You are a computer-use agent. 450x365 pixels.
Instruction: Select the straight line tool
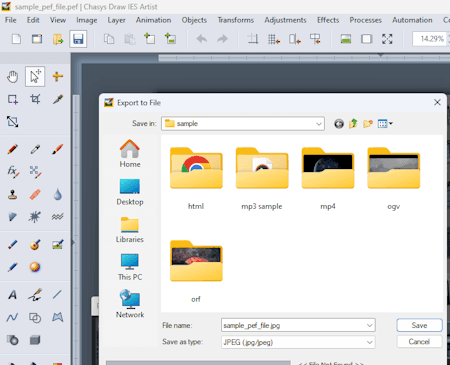tap(57, 294)
